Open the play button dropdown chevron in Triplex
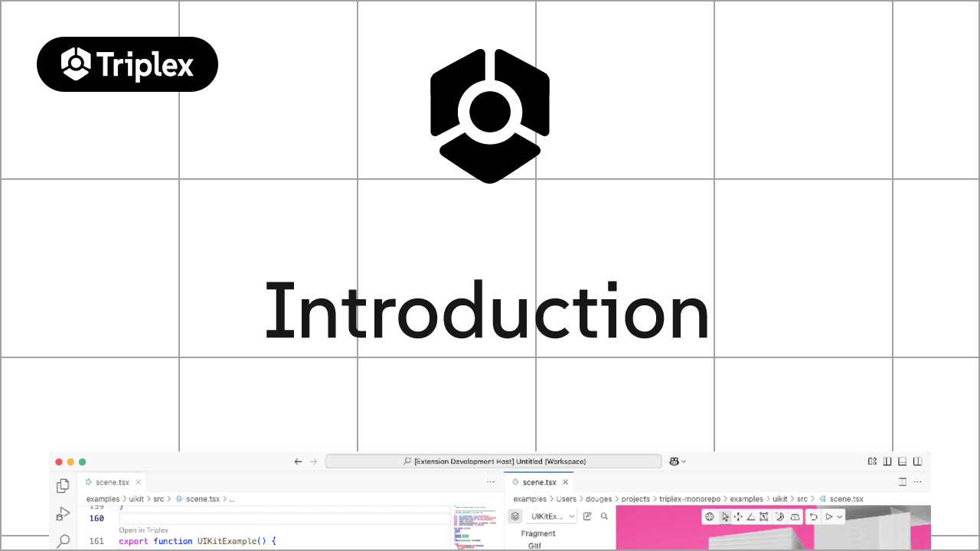The image size is (980, 551). click(x=840, y=517)
